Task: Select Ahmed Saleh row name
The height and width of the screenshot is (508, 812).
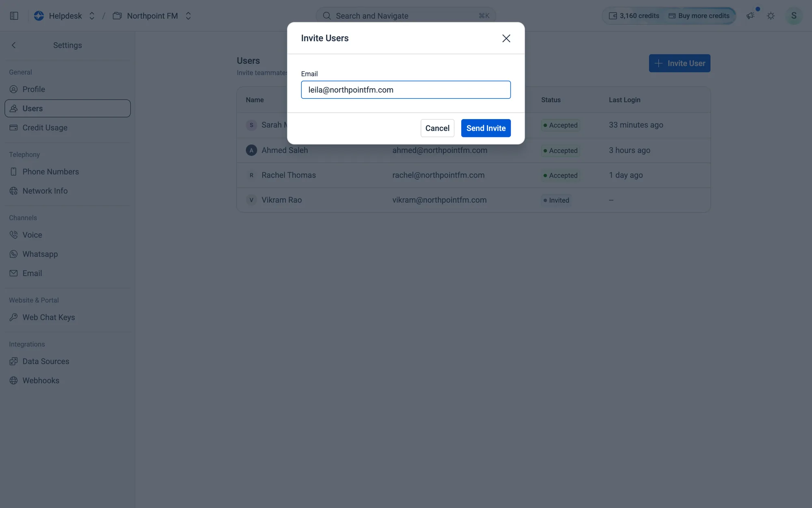Action: pos(285,150)
